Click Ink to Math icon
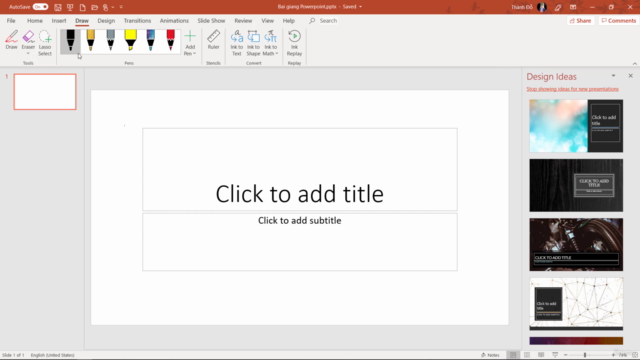 point(270,37)
